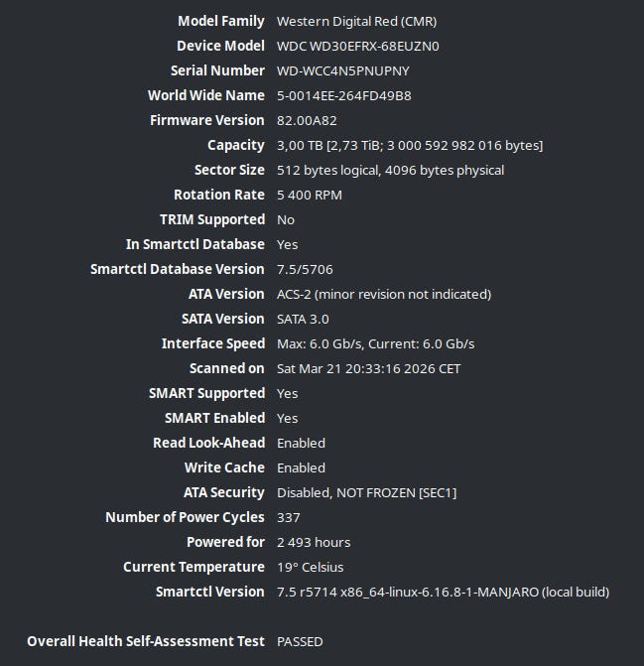Viewport: 644px width, 666px height.
Task: Click the SATA 3.0 value
Action: (303, 319)
